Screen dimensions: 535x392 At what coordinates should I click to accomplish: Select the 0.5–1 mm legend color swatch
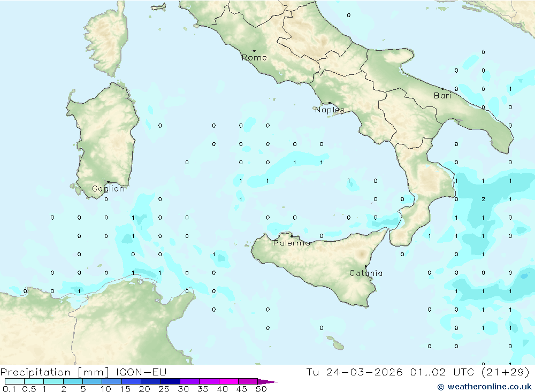pyautogui.click(x=34, y=381)
